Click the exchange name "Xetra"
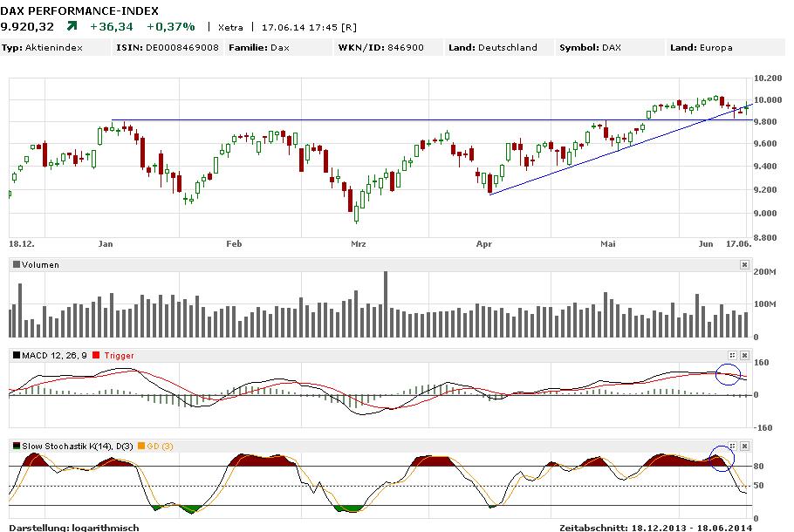The width and height of the screenshot is (794, 532). 230,27
